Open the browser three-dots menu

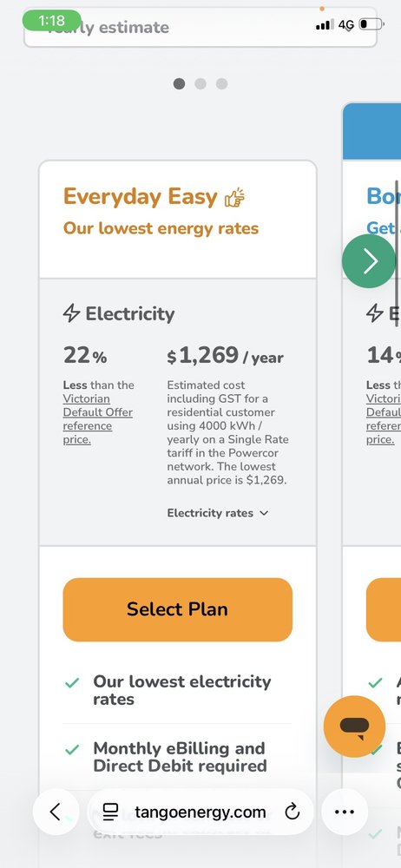click(x=345, y=812)
